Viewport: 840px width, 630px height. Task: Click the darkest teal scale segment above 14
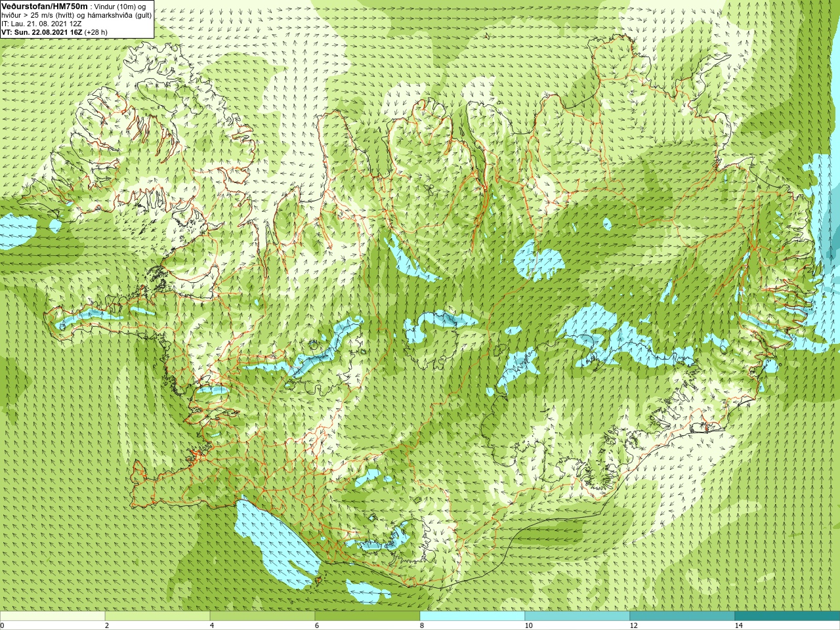787,616
